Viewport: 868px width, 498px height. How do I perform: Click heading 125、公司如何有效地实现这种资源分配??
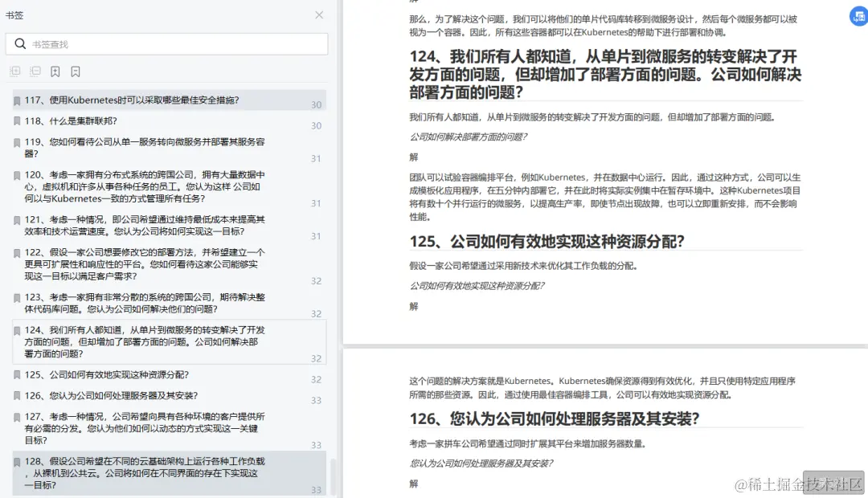click(547, 241)
